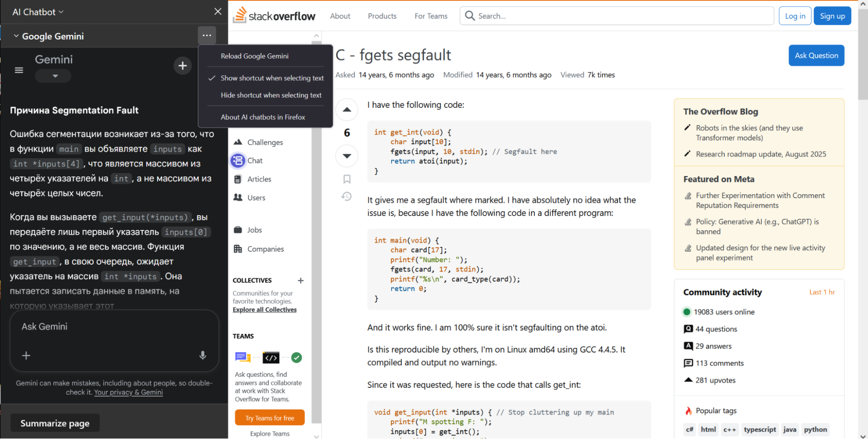Expand the AI Chatbot provider dropdown
Viewport: 868px width, 439px height.
[x=38, y=12]
